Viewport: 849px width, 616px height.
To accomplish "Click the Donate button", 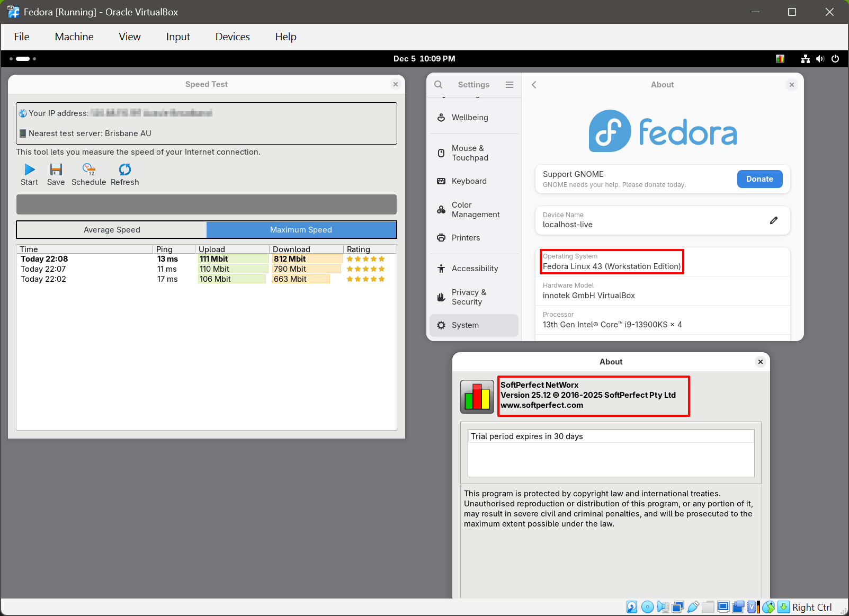I will coord(759,179).
